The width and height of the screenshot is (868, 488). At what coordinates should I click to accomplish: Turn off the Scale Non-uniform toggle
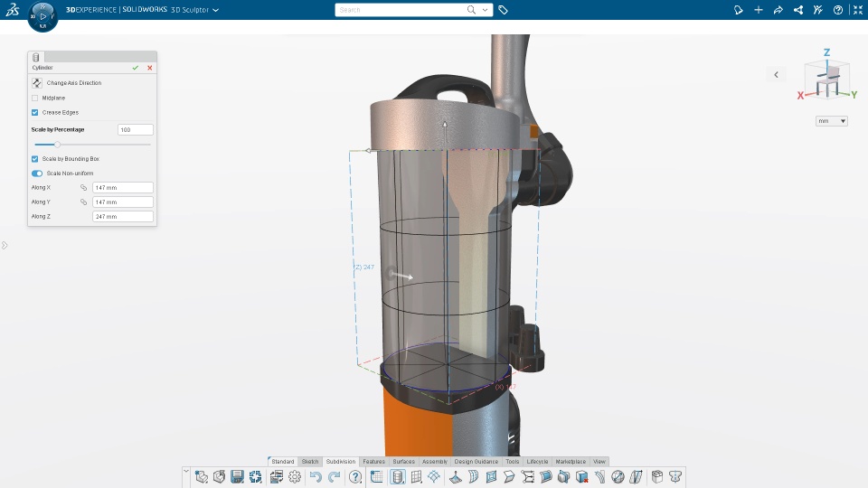[x=37, y=174]
